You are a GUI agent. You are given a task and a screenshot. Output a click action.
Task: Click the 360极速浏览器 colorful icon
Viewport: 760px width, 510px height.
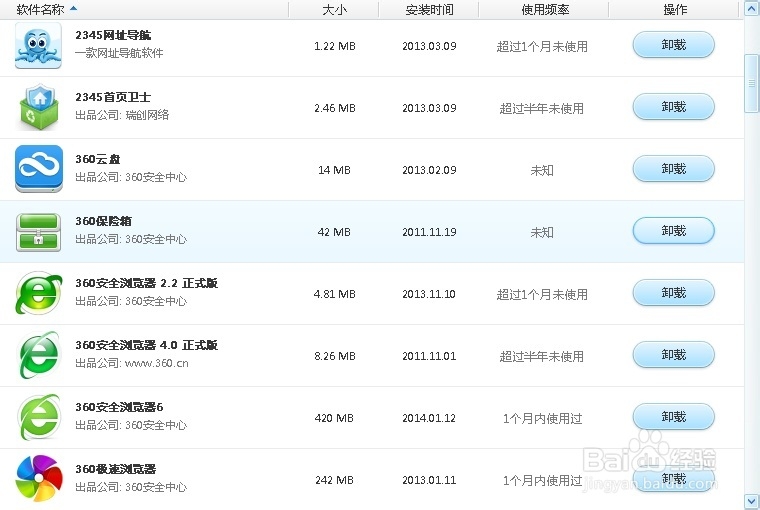pyautogui.click(x=39, y=478)
